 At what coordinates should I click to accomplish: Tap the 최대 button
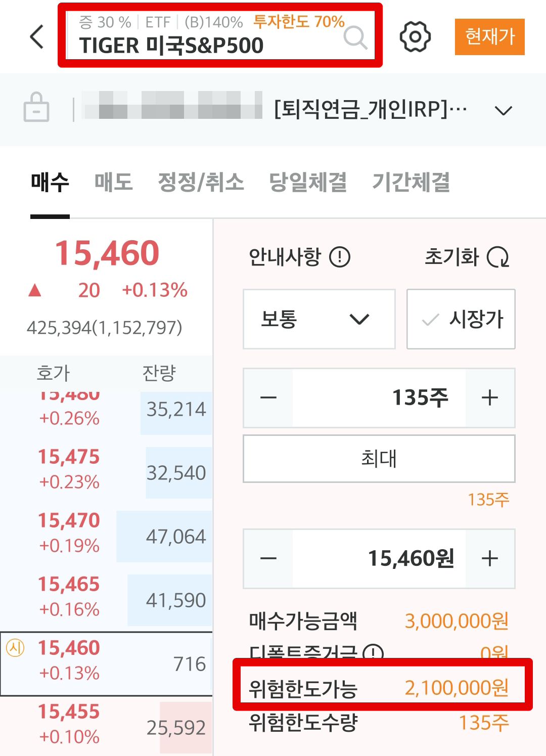pos(379,459)
